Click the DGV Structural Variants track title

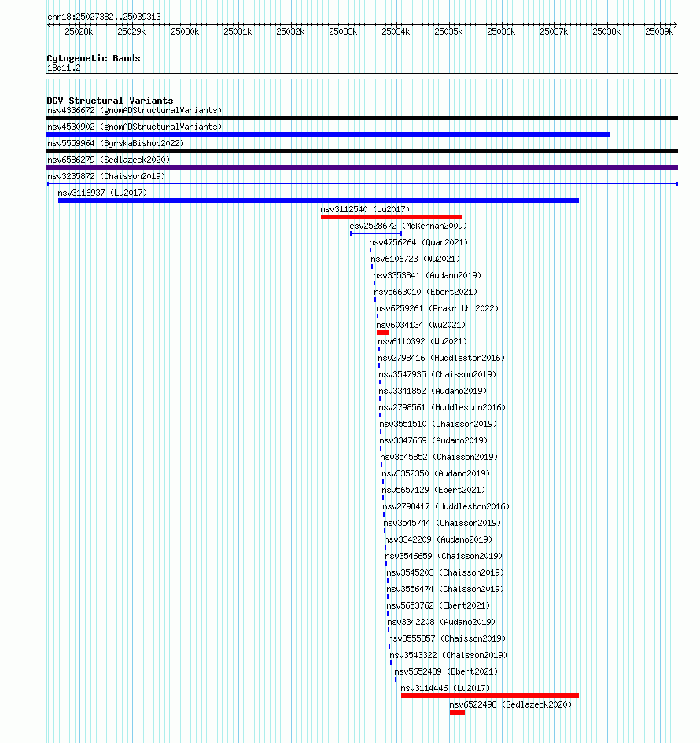[110, 101]
